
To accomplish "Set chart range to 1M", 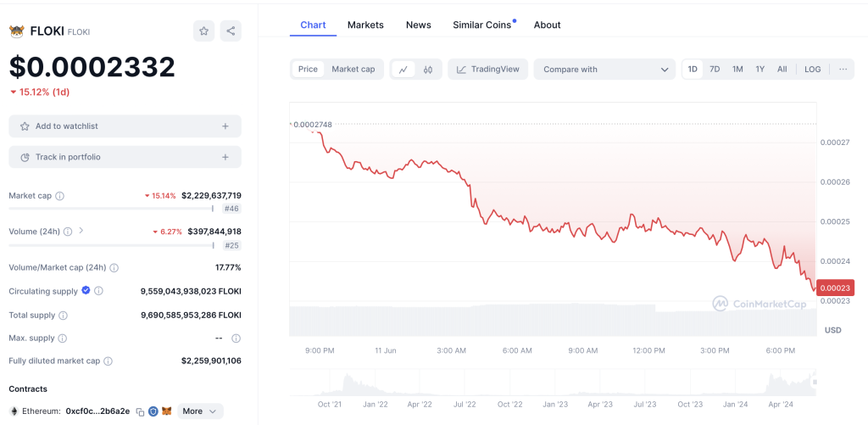I will (x=737, y=70).
